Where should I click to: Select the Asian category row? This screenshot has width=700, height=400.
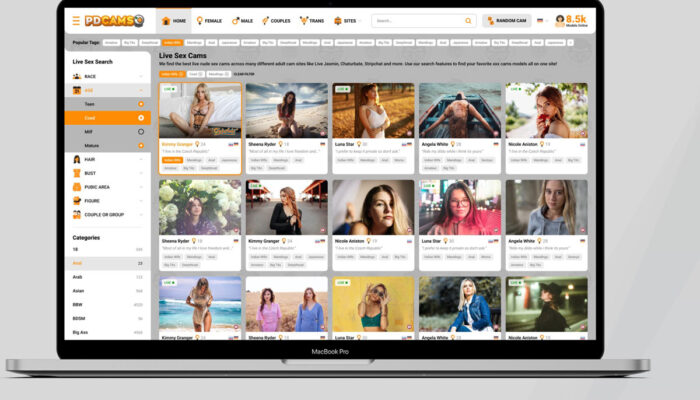(108, 291)
